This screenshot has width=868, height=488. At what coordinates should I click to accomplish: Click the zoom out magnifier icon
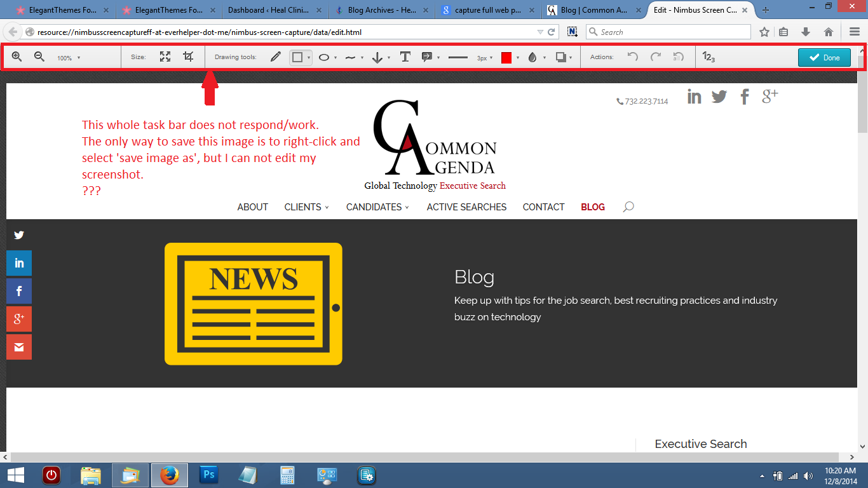click(x=39, y=57)
